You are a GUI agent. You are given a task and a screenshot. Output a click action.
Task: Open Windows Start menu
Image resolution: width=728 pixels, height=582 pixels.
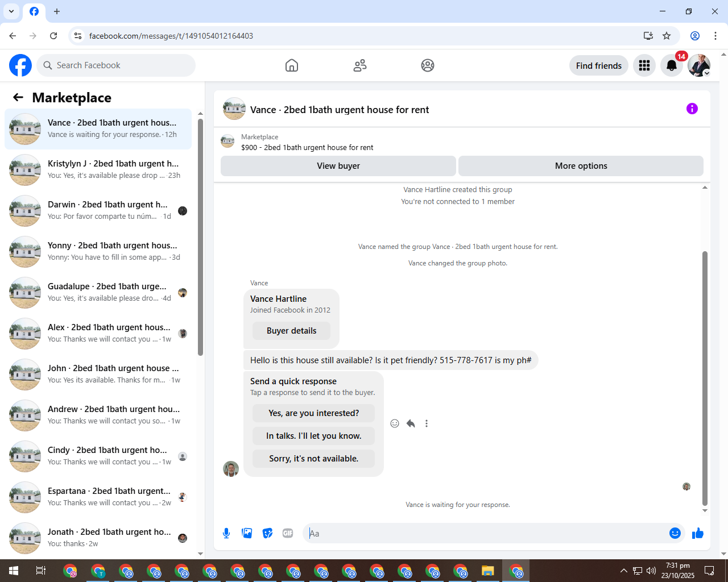pos(14,571)
